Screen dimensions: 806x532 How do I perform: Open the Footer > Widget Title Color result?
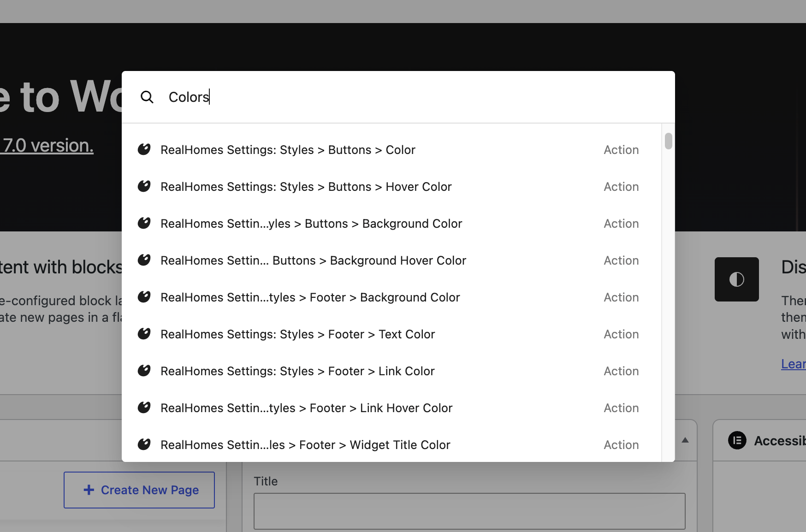point(391,445)
